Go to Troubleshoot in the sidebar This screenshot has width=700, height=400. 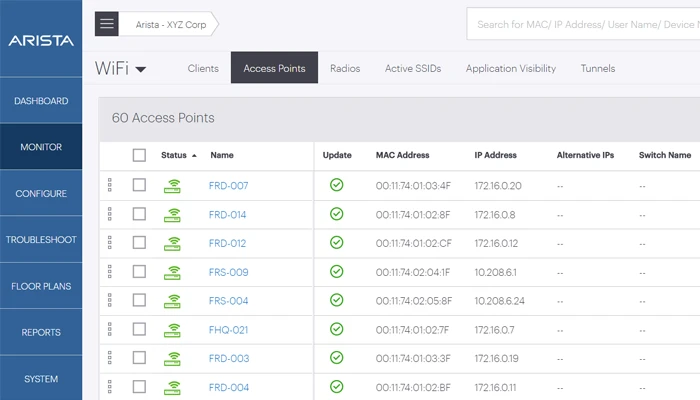tap(41, 240)
